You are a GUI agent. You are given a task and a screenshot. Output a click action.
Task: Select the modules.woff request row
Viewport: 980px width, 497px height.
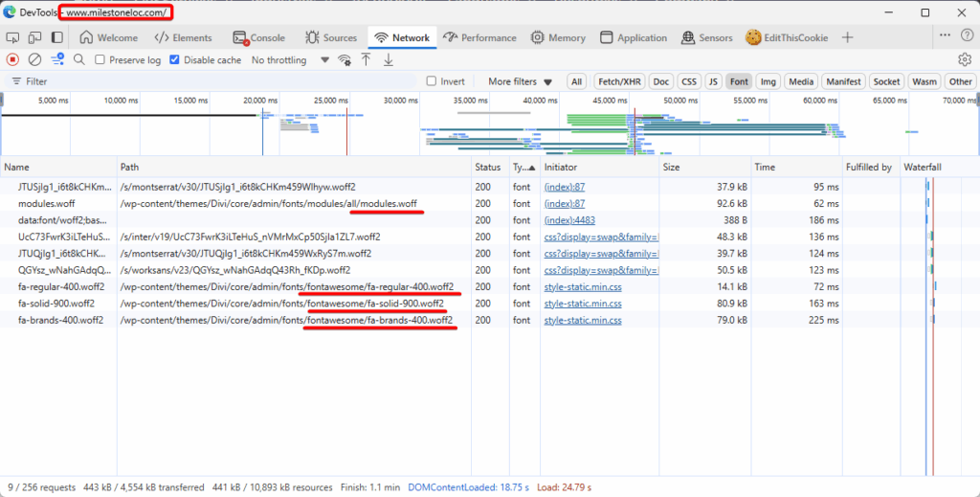coord(489,203)
